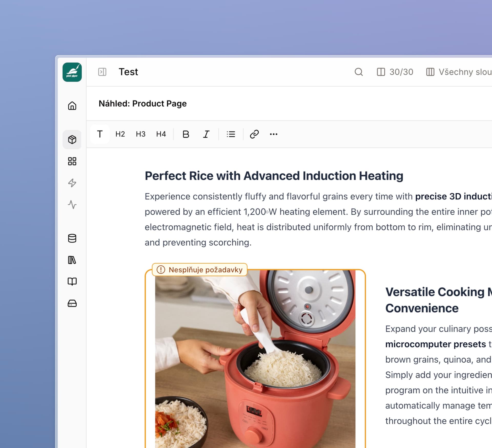Screen dimensions: 492x448
Task: Apply H4 heading format
Action: tap(161, 134)
